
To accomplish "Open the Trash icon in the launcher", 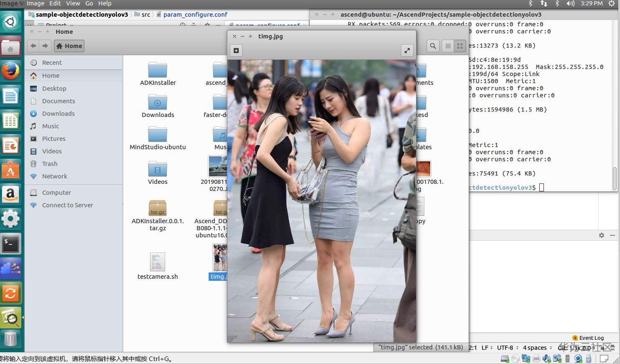I will click(10, 339).
